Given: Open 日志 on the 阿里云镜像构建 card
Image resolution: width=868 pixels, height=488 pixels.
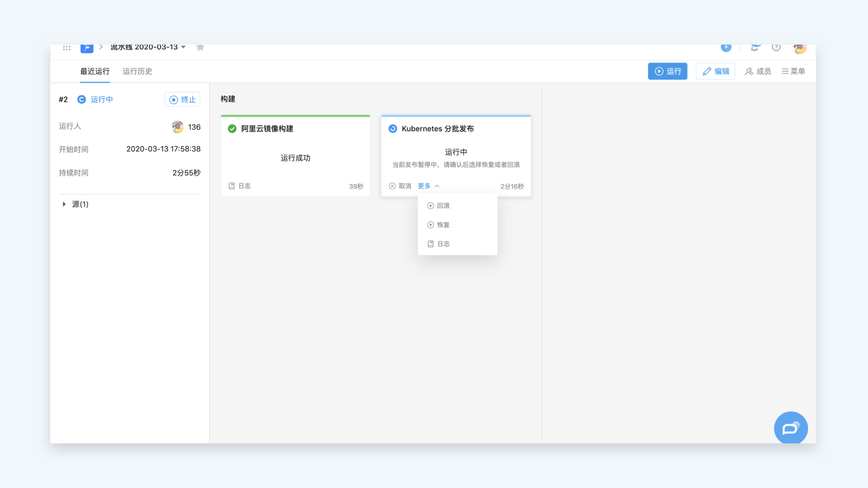Looking at the screenshot, I should (x=240, y=186).
